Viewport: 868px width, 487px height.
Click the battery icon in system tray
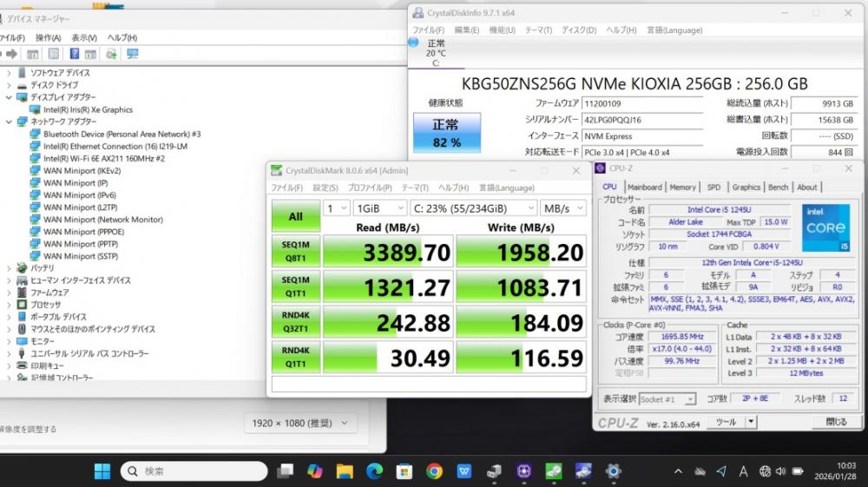(798, 471)
